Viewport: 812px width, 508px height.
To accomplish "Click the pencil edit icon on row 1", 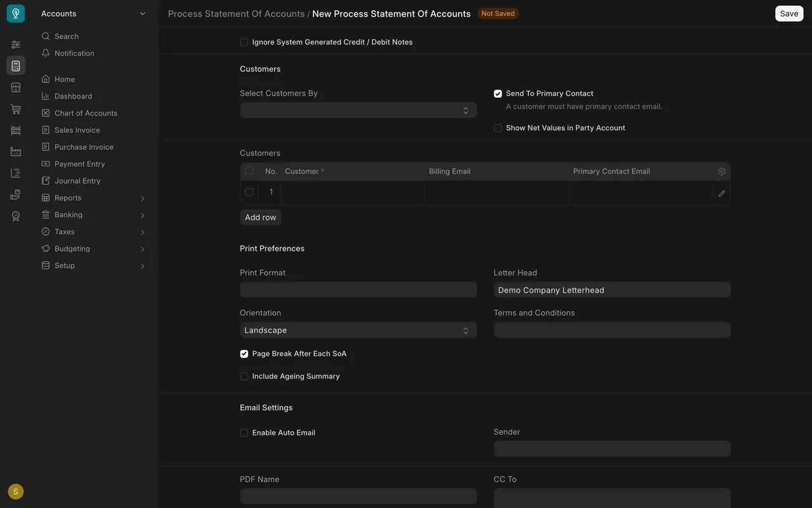I will click(721, 193).
